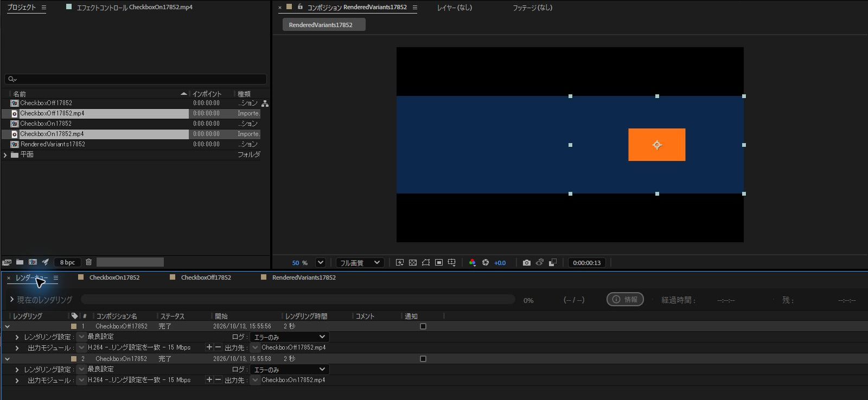868x400 pixels.
Task: Create a new folder in Project panel
Action: tap(20, 262)
